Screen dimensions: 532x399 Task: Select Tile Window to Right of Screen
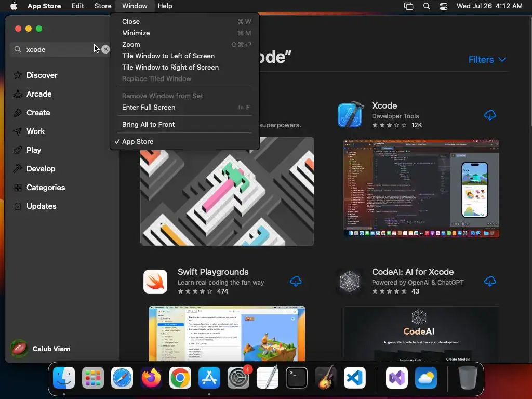click(185, 67)
